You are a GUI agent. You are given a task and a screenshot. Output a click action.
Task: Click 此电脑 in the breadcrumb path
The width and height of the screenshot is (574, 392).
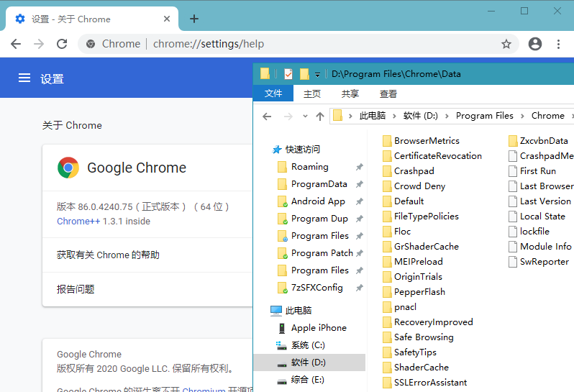point(373,116)
